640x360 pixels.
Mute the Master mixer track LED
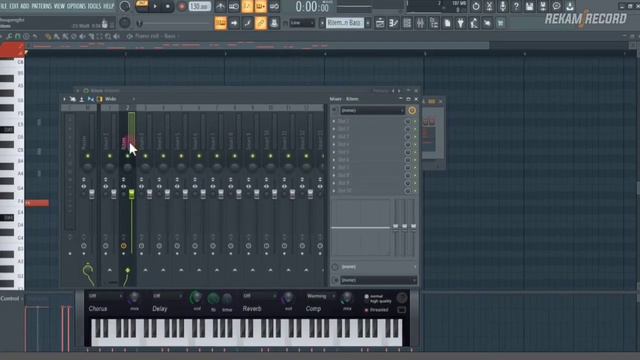[87, 156]
